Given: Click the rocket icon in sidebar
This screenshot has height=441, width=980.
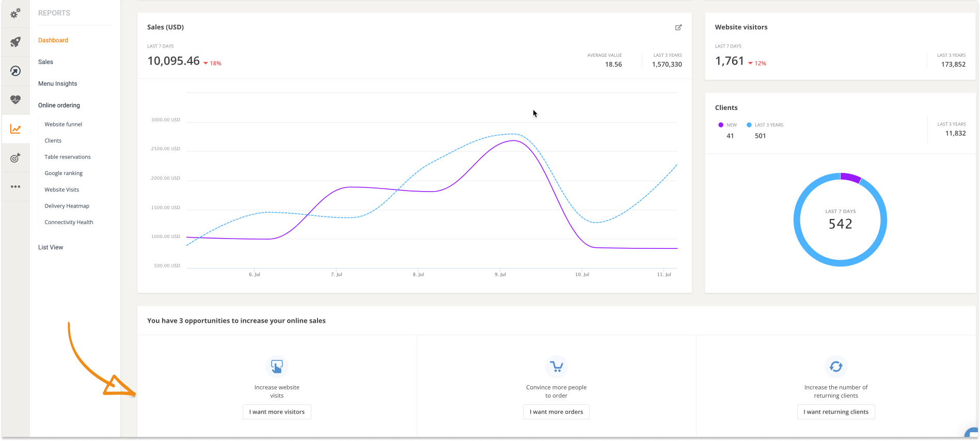Looking at the screenshot, I should [x=15, y=42].
